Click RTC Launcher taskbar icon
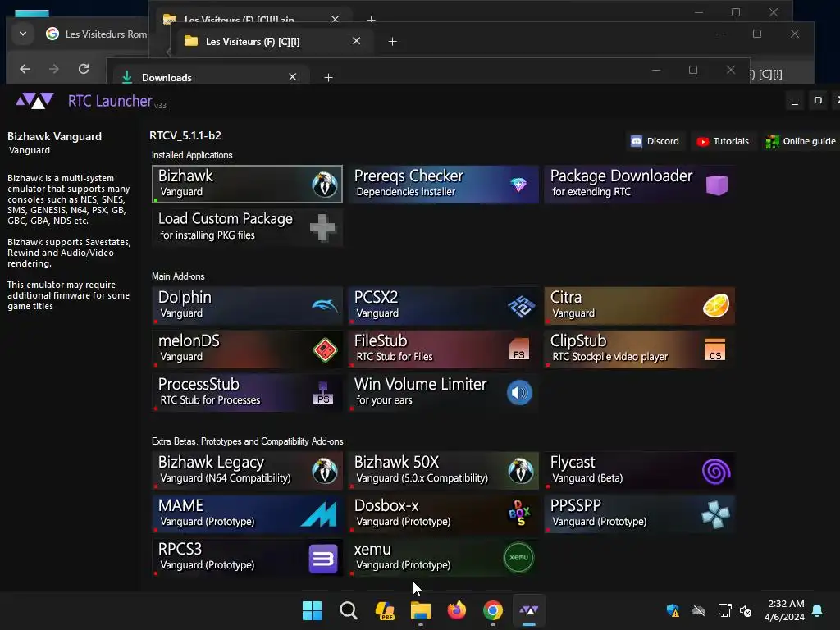Screen dimensions: 840x630 click(529, 610)
